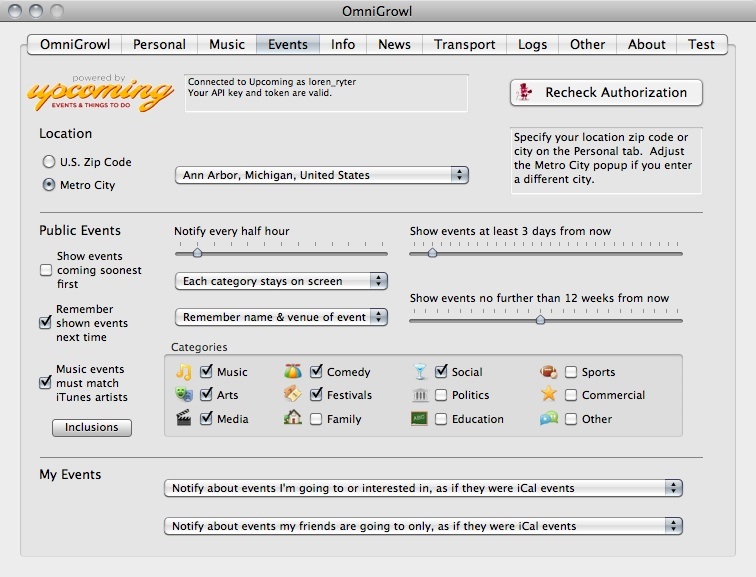Switch to the OmniGrowl tab
Screen dimensions: 756x577
[75, 44]
